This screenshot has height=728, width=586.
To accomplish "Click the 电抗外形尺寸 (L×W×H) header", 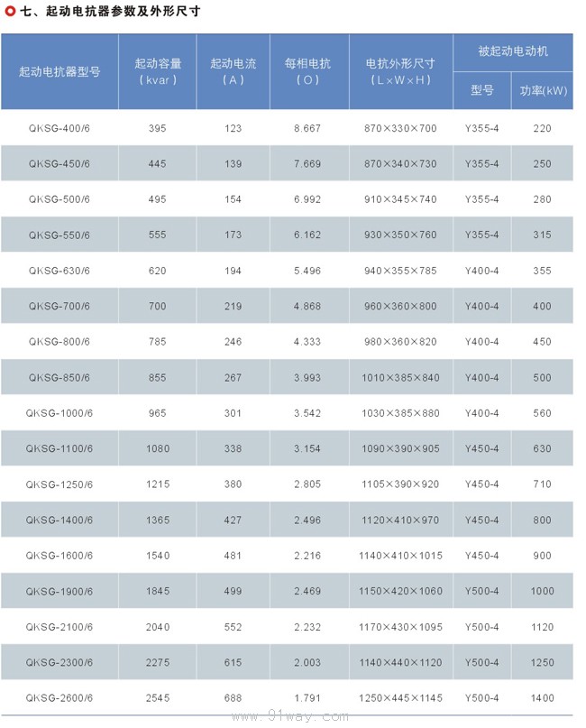I will (x=400, y=71).
